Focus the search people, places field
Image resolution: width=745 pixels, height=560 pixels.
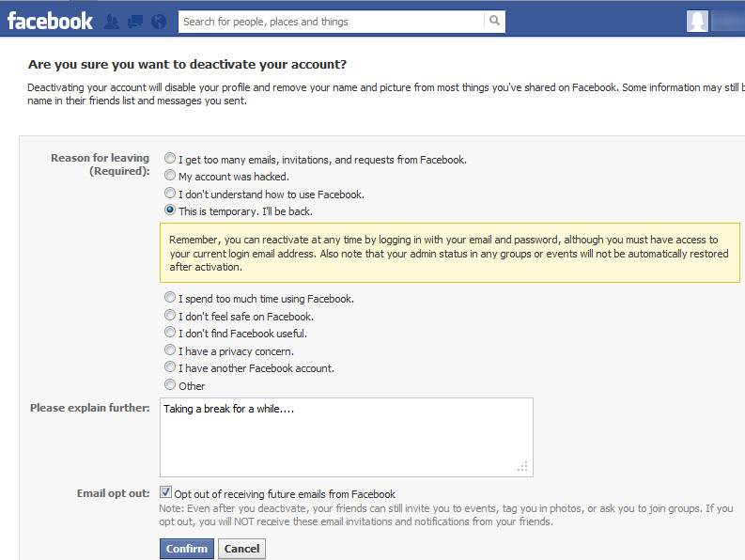[332, 22]
